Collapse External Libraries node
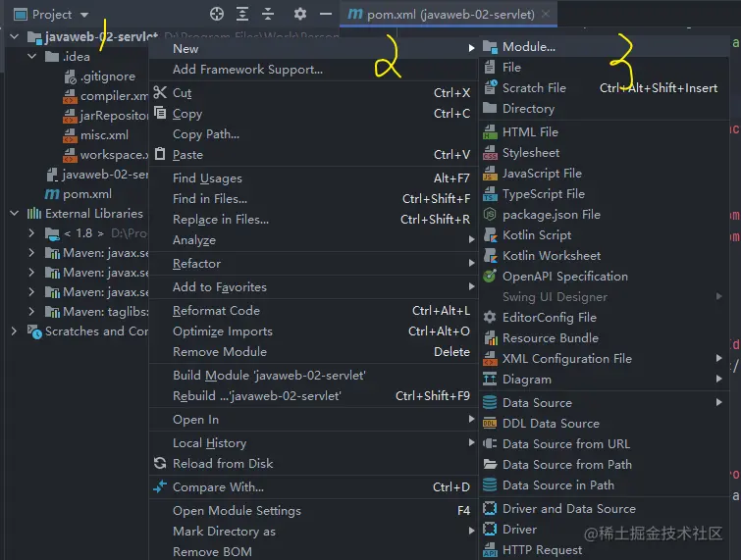741x560 pixels. (x=15, y=214)
